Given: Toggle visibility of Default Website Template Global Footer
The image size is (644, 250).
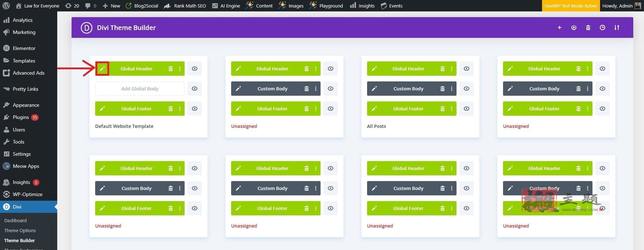Looking at the screenshot, I should [x=195, y=109].
